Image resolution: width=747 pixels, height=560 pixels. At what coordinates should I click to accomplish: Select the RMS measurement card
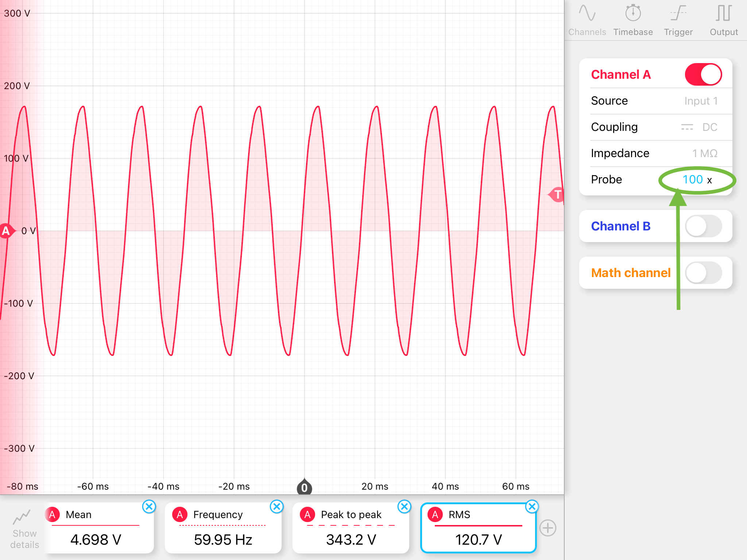point(479,528)
